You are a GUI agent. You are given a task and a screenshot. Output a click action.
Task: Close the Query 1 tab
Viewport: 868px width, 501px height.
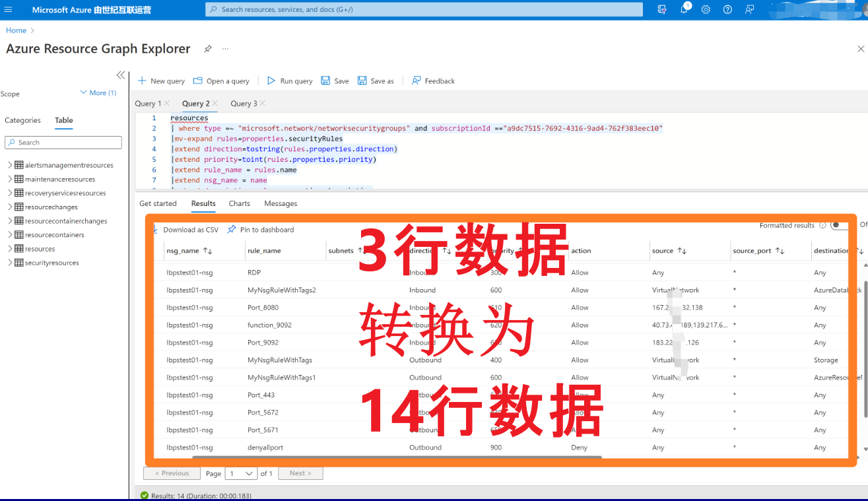coord(167,103)
